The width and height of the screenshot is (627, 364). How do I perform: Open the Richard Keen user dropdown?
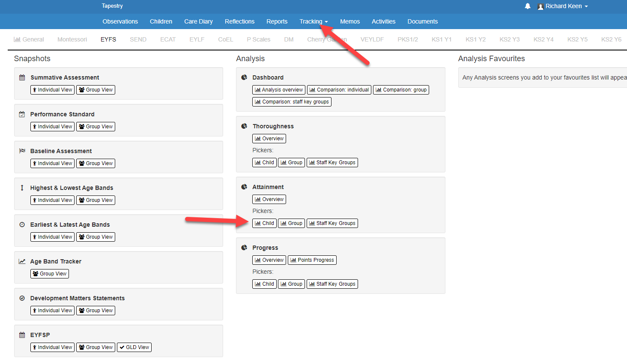[x=563, y=6]
